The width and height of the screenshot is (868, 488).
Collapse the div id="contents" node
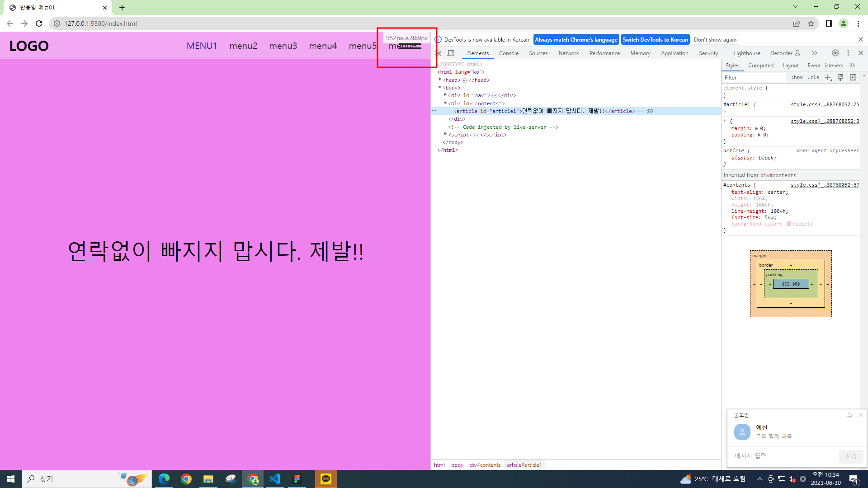click(x=445, y=103)
